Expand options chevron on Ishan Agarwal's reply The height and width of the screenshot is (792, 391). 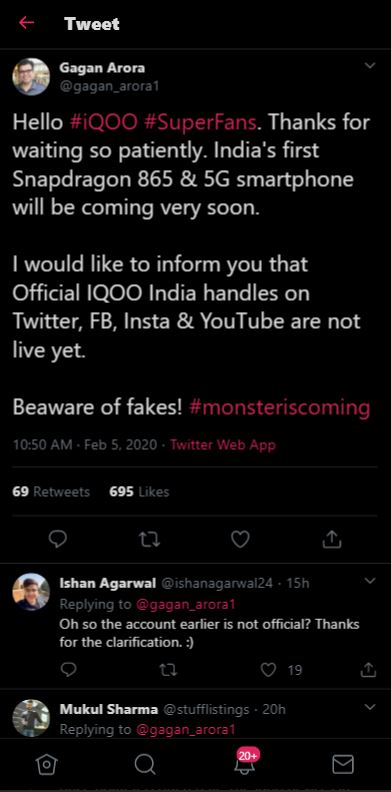coord(370,580)
